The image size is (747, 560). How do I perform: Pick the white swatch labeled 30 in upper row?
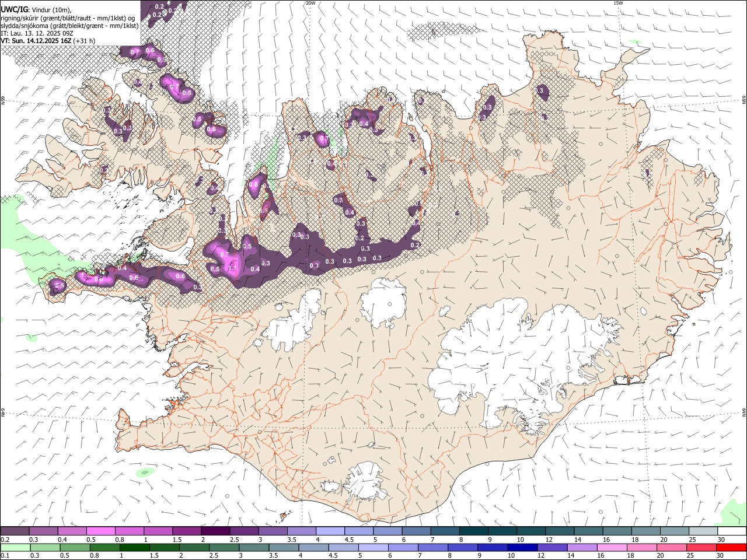tap(732, 531)
